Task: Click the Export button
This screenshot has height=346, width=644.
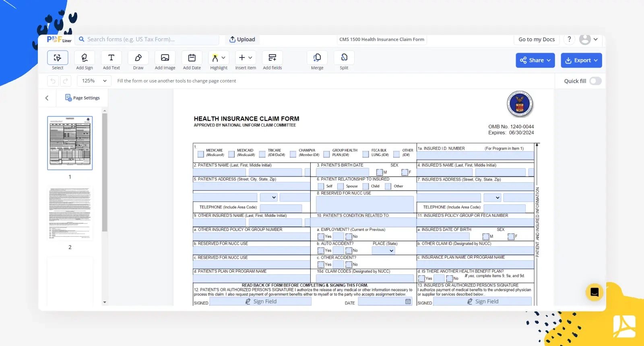Action: [582, 60]
